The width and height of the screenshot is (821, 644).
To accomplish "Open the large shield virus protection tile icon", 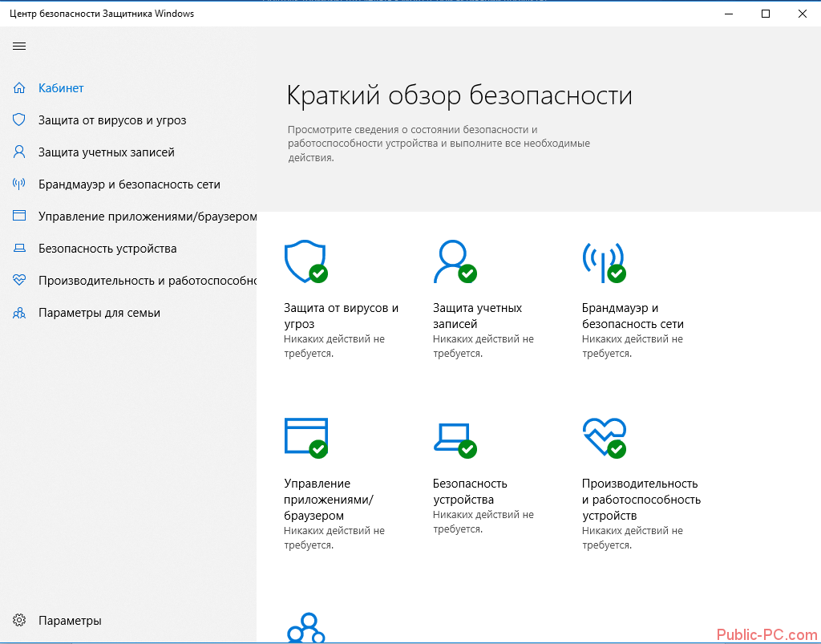I will point(305,261).
